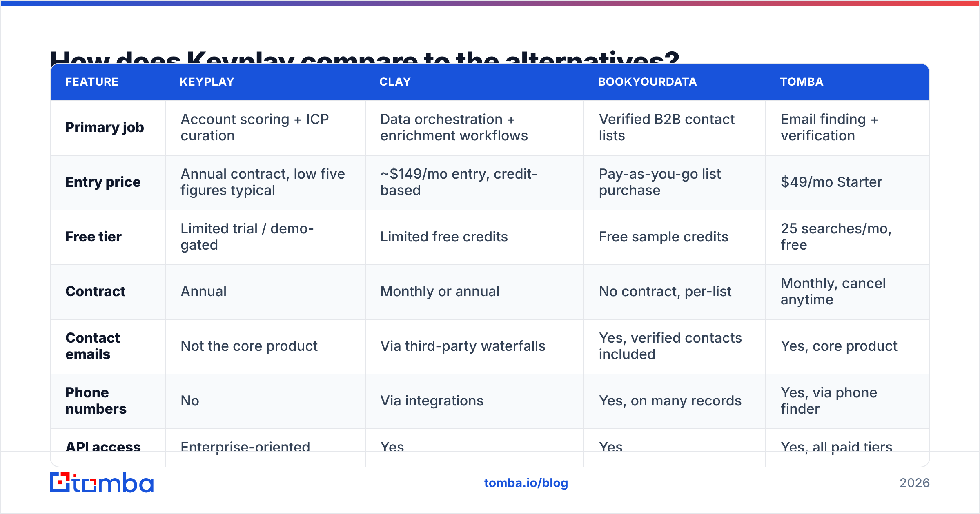This screenshot has height=514, width=980.
Task: Click the CLAY column header
Action: click(x=395, y=82)
